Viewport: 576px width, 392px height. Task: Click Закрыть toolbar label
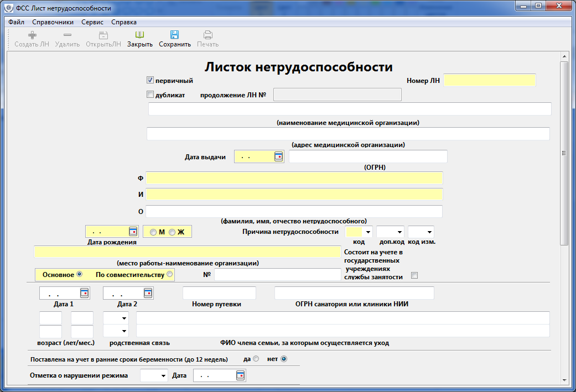[x=140, y=44]
